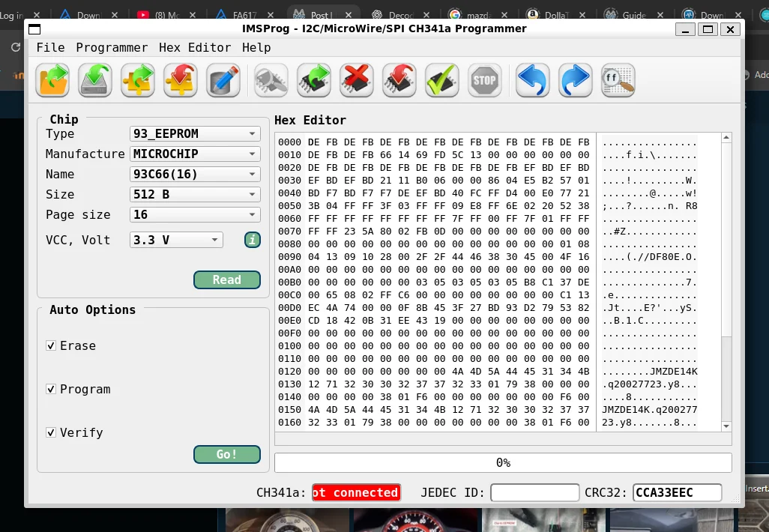This screenshot has width=769, height=532.
Task: Click the red X Erase chip icon
Action: pos(357,80)
